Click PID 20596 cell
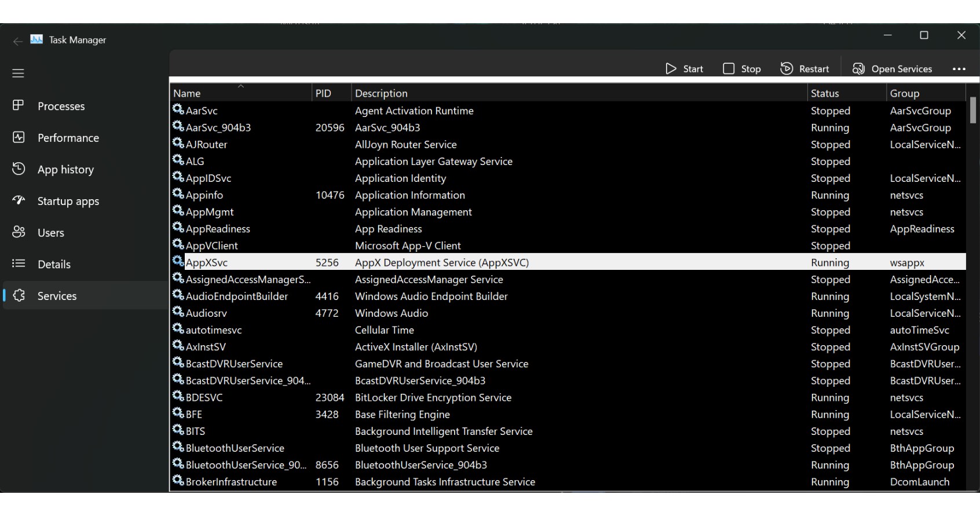980x516 pixels. (x=330, y=127)
